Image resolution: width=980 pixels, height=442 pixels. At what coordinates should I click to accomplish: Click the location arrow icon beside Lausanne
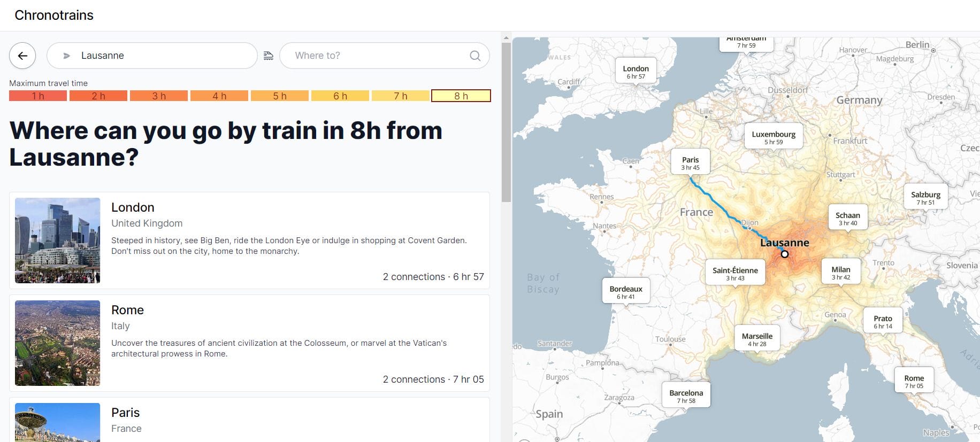pyautogui.click(x=67, y=56)
